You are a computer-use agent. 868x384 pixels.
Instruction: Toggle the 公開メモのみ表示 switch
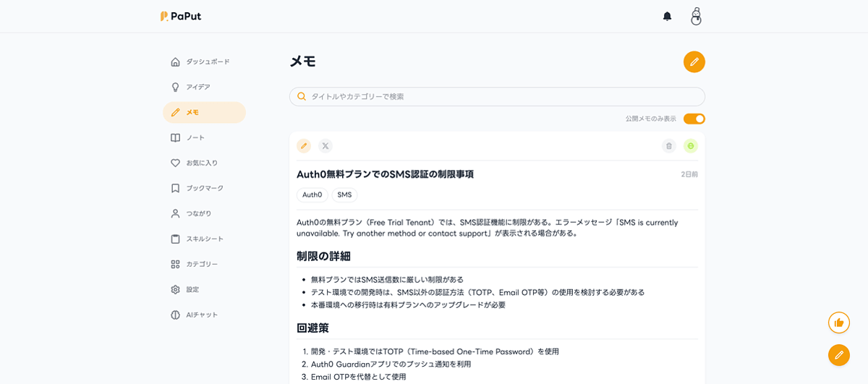pos(694,119)
